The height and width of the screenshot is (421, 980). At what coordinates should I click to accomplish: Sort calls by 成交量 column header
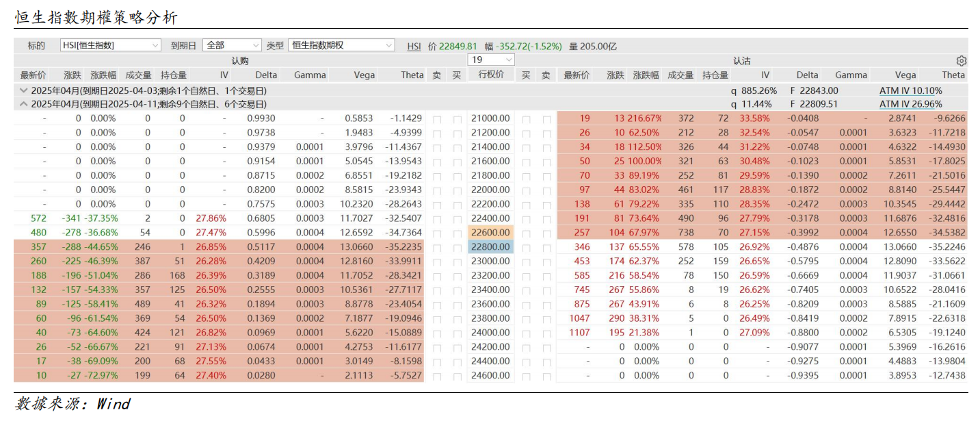coord(137,75)
